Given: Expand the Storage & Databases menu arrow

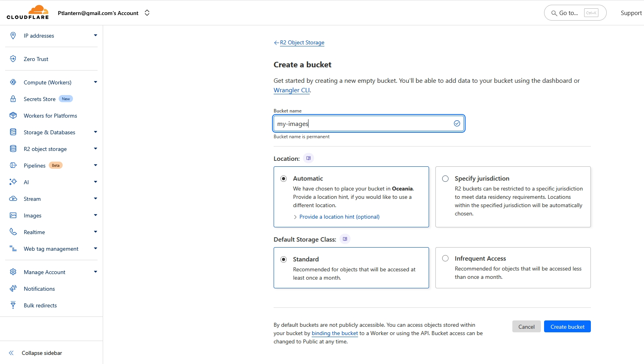Looking at the screenshot, I should (x=95, y=132).
